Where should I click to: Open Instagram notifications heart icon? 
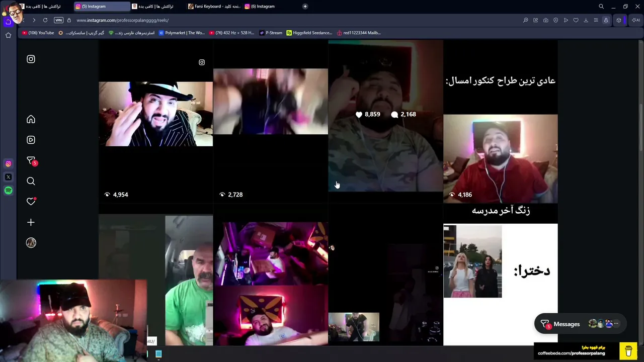(31, 201)
